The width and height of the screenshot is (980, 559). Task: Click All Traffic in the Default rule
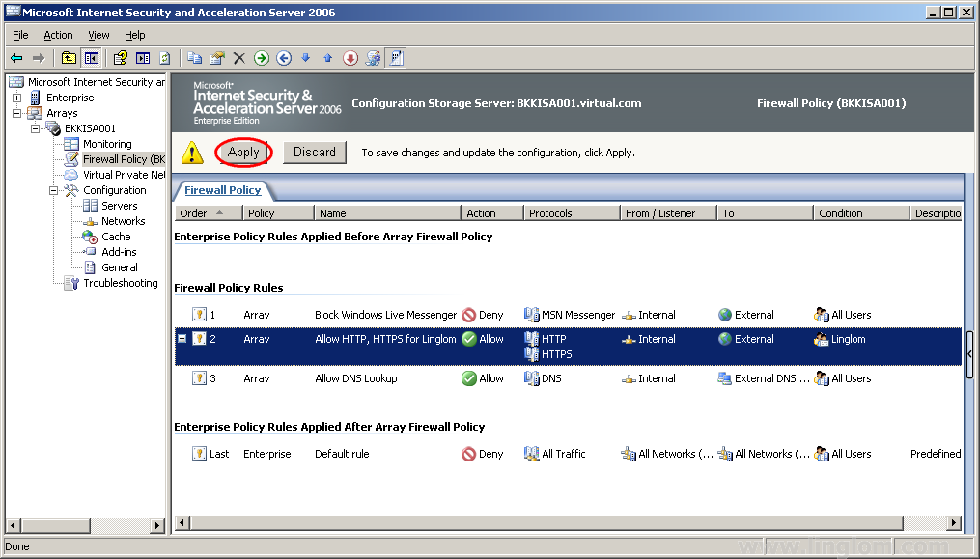(x=563, y=454)
